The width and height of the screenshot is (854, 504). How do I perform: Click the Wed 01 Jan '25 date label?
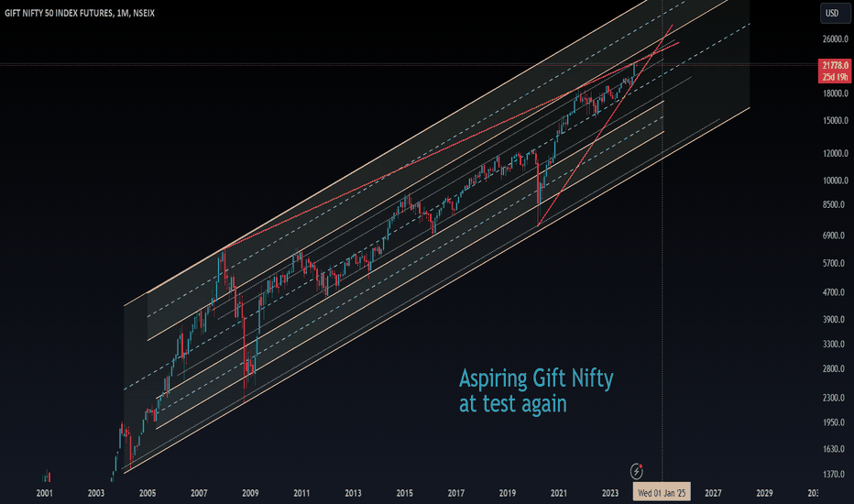click(x=662, y=493)
